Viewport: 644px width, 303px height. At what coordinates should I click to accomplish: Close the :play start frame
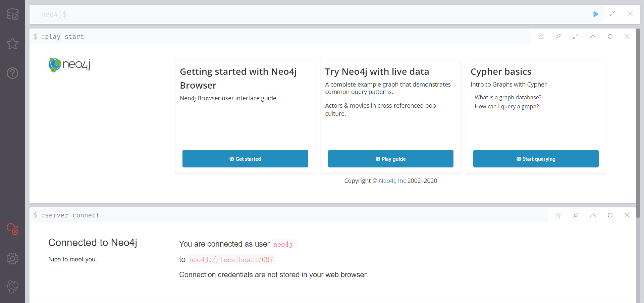tap(627, 36)
